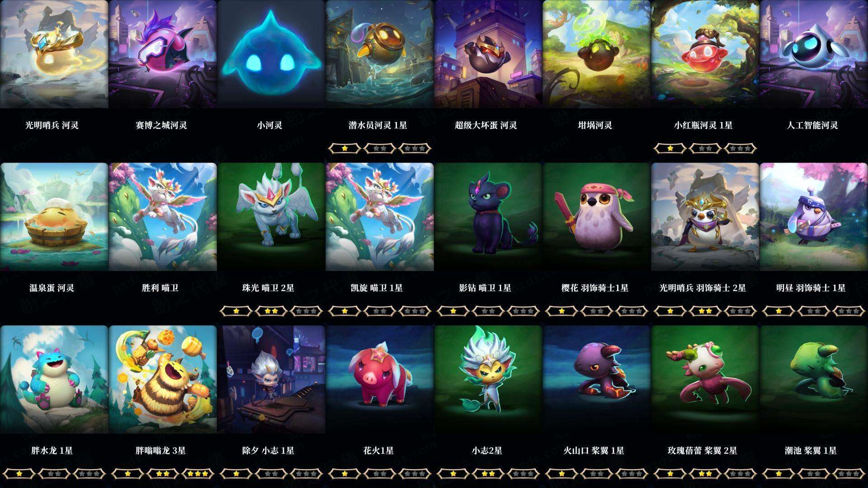Open the 赛博之城河灵 portrait
The height and width of the screenshot is (488, 868).
tap(163, 54)
